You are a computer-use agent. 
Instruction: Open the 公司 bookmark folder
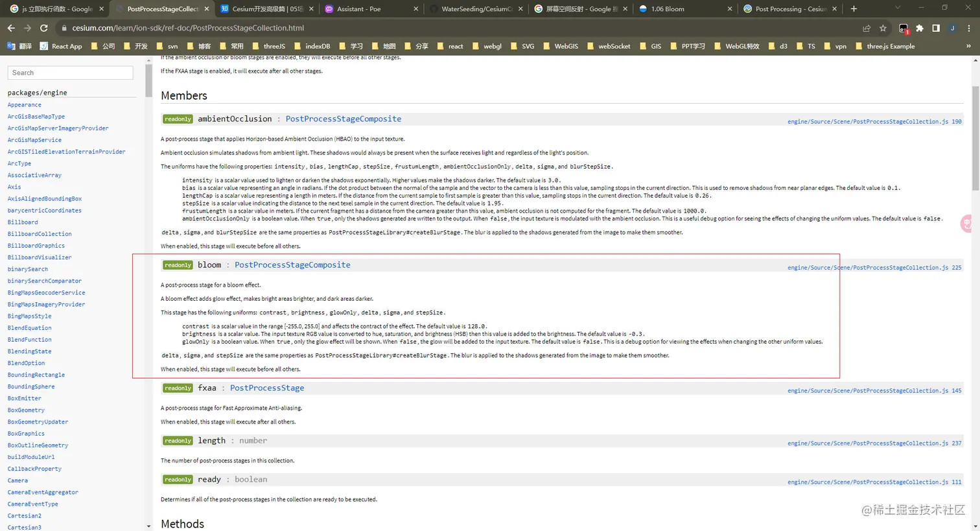(x=103, y=46)
